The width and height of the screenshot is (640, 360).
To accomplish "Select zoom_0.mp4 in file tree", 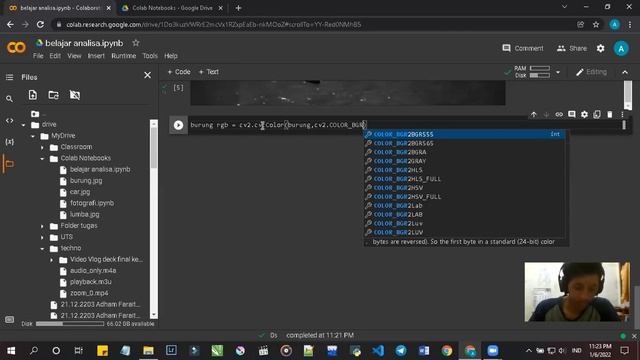I will click(x=89, y=293).
